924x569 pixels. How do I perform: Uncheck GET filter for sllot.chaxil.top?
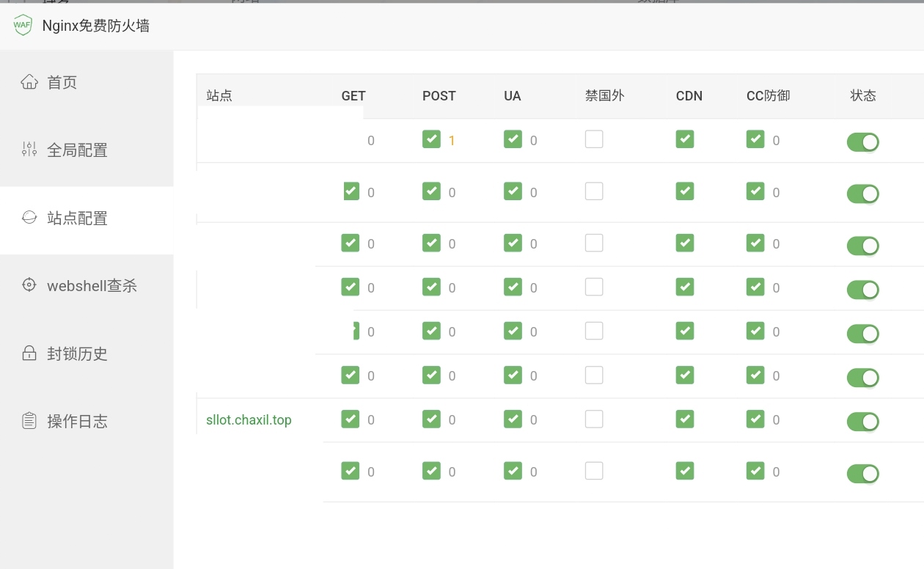[351, 419]
